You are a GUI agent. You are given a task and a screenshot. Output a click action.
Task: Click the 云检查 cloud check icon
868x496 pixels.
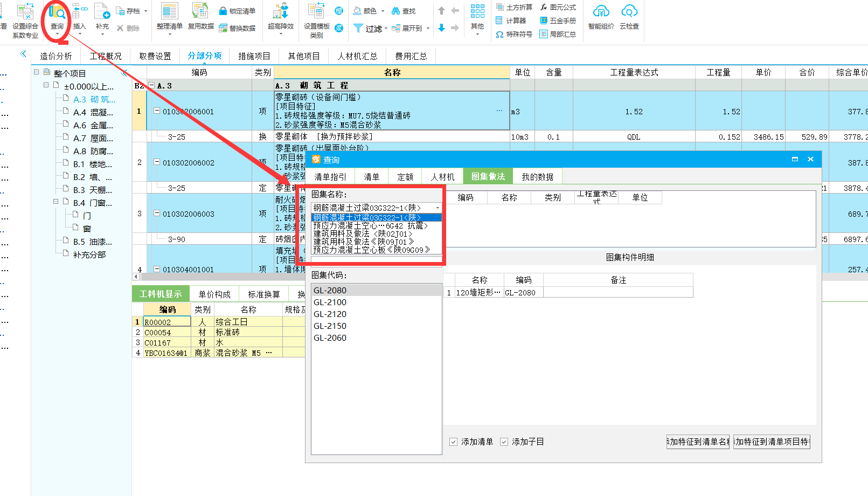[629, 11]
